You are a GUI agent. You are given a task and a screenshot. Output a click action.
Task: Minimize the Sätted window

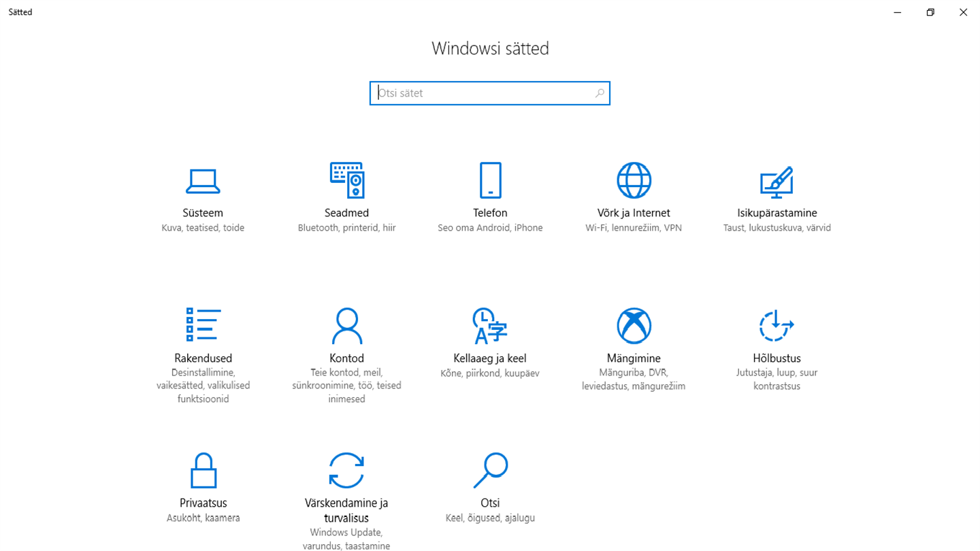coord(898,12)
